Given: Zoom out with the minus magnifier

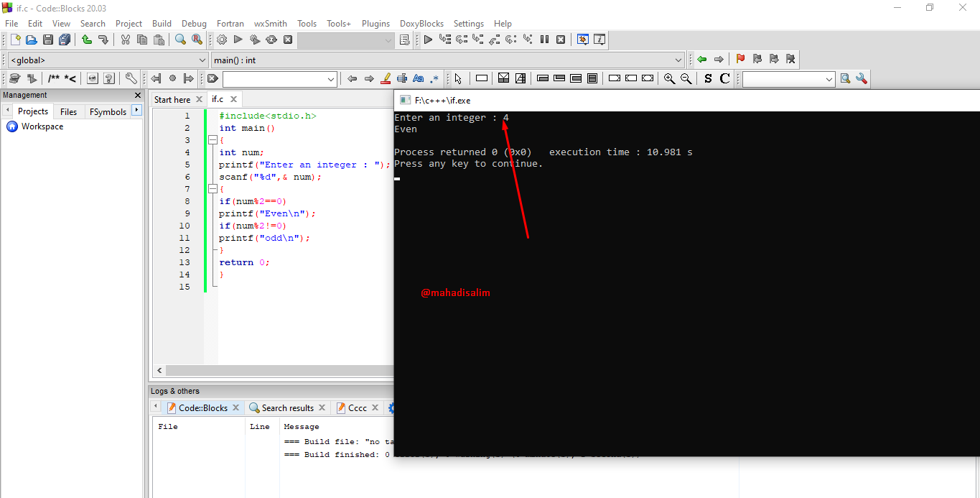Looking at the screenshot, I should pyautogui.click(x=686, y=79).
